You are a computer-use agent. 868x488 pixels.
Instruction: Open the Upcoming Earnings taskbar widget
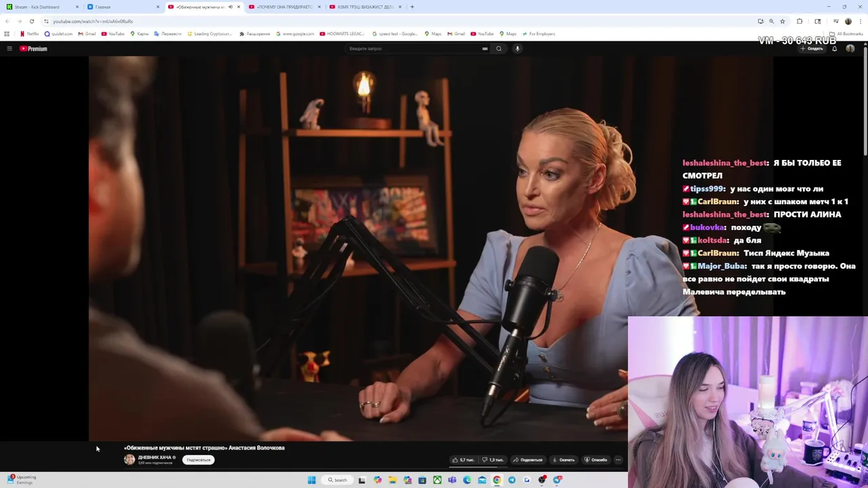(22, 479)
